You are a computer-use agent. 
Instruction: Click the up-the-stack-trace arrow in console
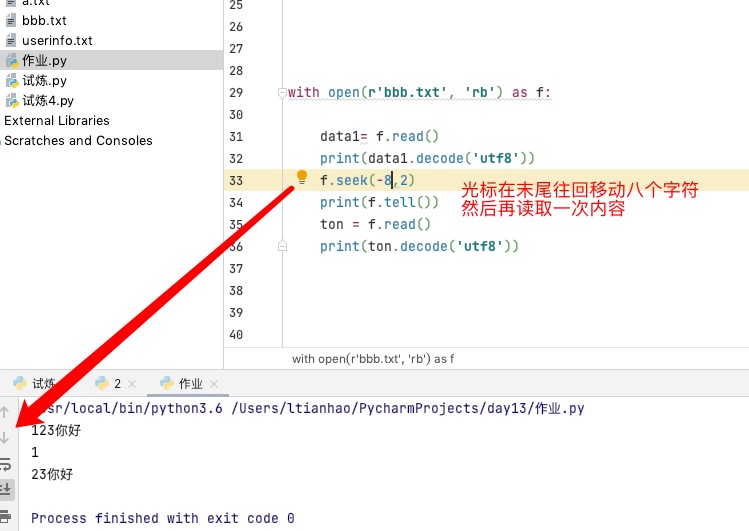5,412
